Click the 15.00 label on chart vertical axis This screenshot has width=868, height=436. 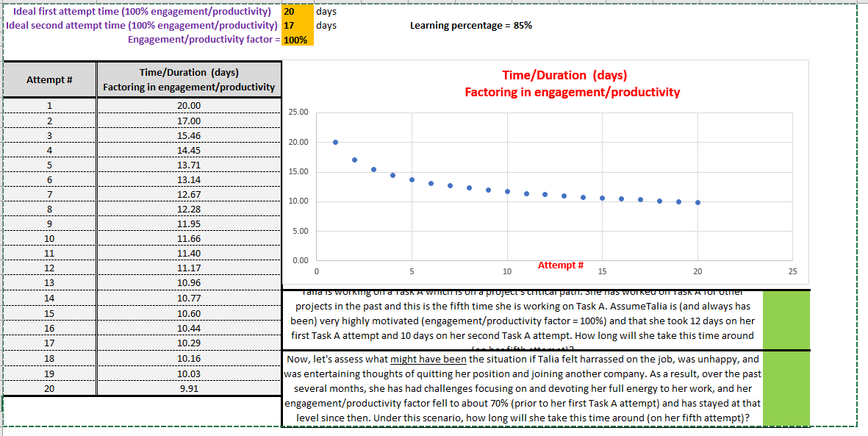[x=298, y=172]
